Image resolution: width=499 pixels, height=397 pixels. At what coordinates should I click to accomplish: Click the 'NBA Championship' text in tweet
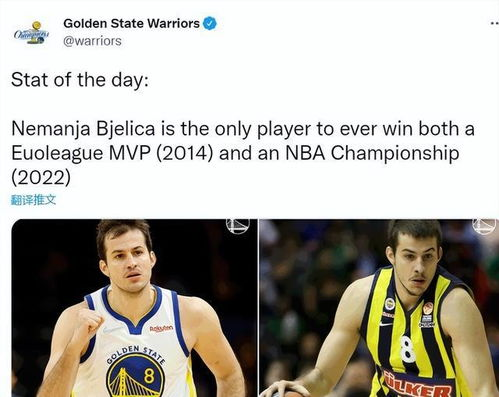(372, 153)
